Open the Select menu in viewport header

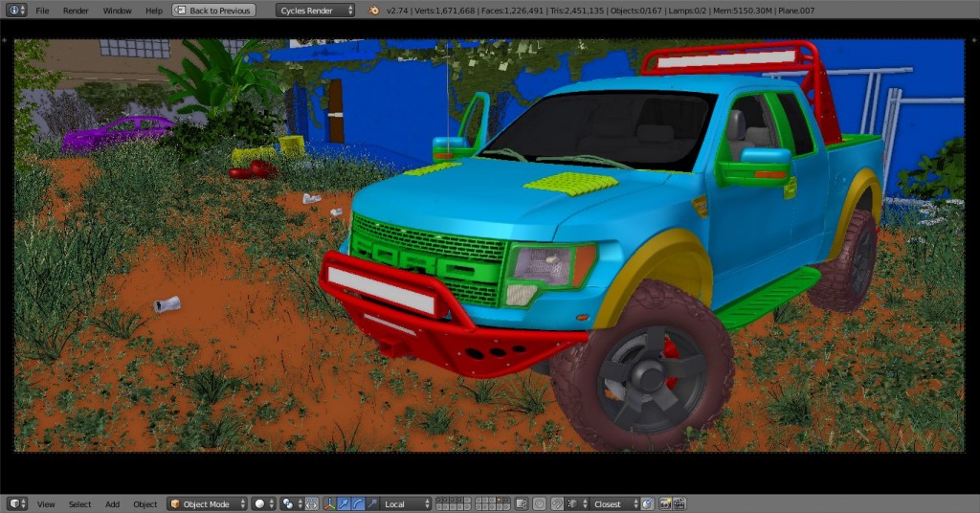click(80, 504)
